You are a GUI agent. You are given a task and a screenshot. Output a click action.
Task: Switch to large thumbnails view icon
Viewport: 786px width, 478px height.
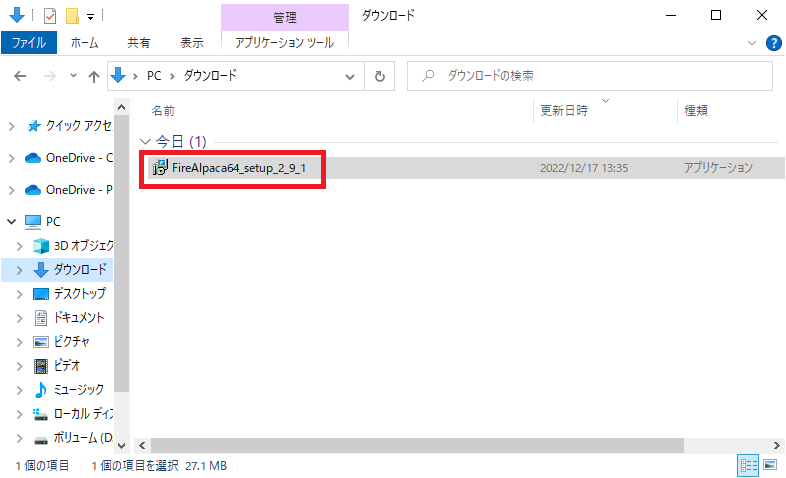click(x=770, y=465)
